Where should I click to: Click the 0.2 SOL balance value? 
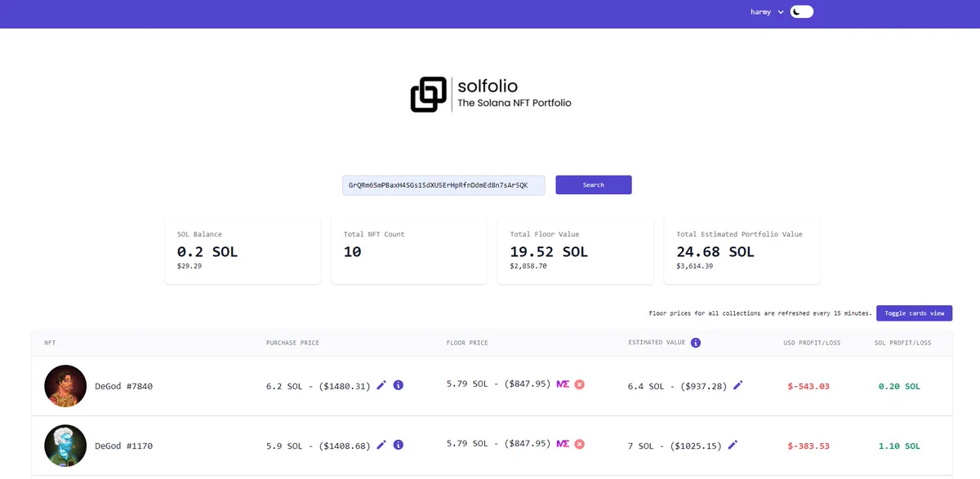pos(207,251)
